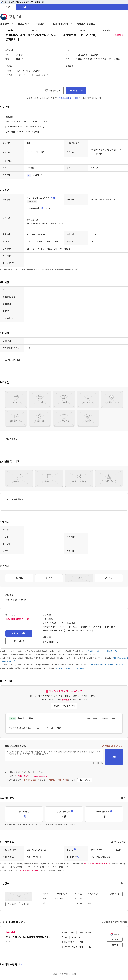Click info icon beside 빅데이터 추천 정보
The height and width of the screenshot is (980, 128).
21,964
